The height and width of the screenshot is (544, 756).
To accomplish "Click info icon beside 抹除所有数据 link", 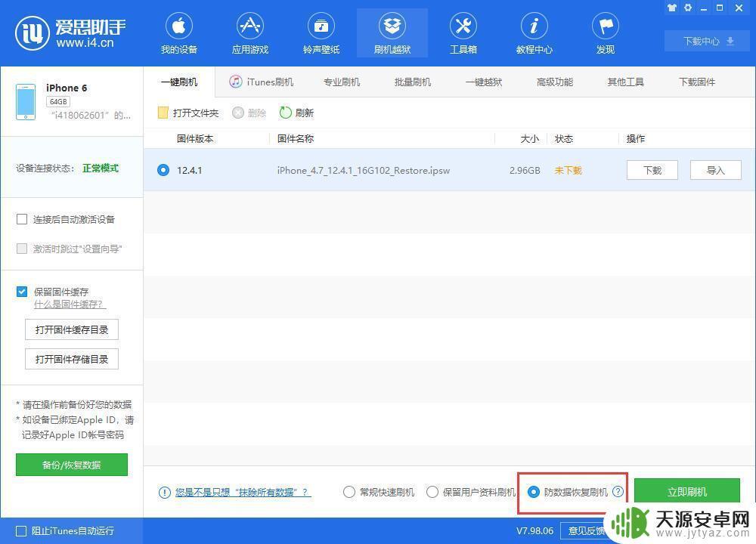I will pyautogui.click(x=164, y=492).
